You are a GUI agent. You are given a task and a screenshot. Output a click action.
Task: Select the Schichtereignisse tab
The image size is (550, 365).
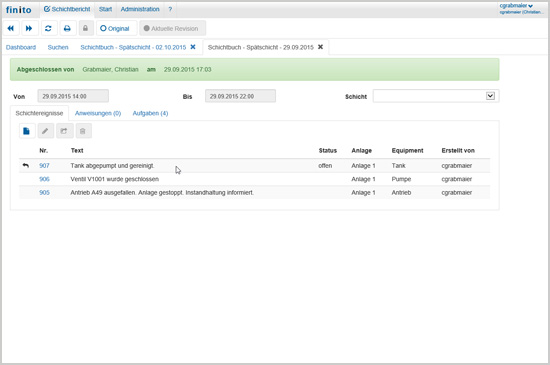pyautogui.click(x=39, y=113)
